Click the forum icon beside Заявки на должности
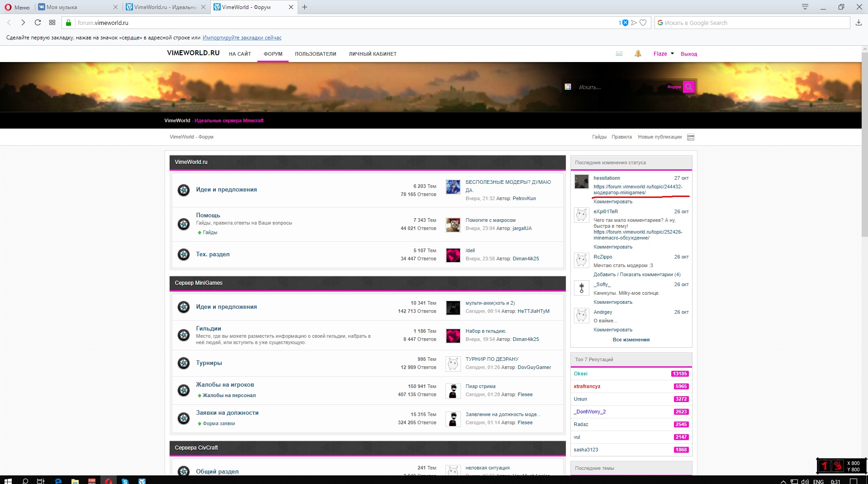 184,418
